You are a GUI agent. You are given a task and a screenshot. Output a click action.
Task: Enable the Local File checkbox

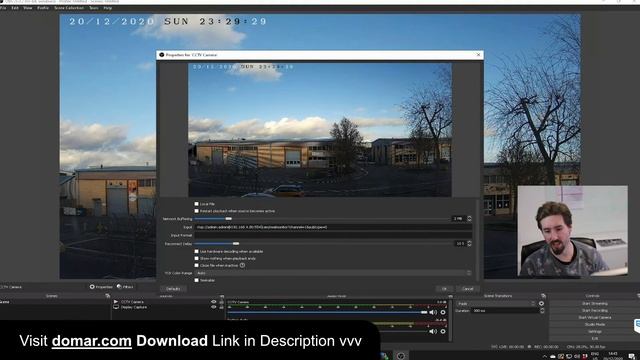click(x=197, y=204)
